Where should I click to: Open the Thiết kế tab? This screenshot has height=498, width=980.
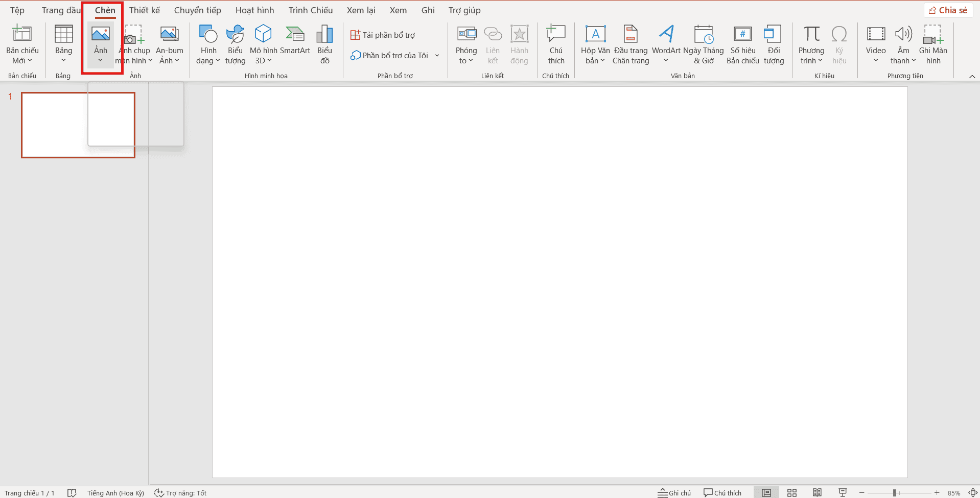pos(144,10)
